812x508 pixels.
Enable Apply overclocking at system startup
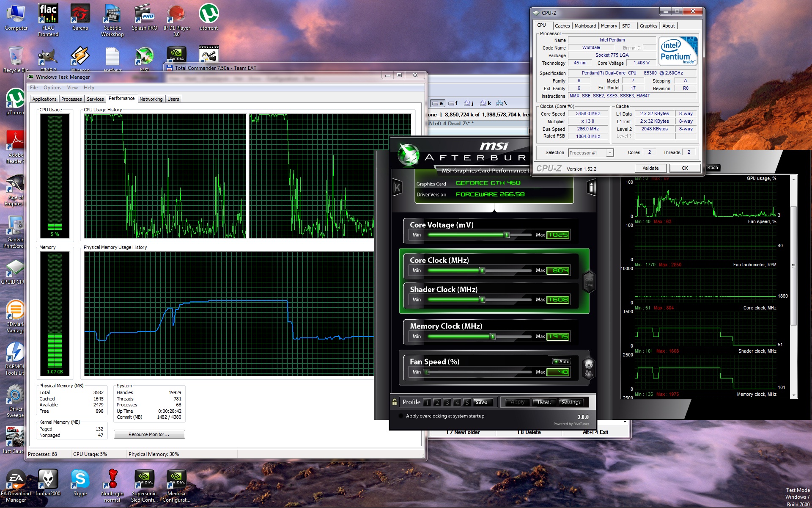click(x=401, y=416)
